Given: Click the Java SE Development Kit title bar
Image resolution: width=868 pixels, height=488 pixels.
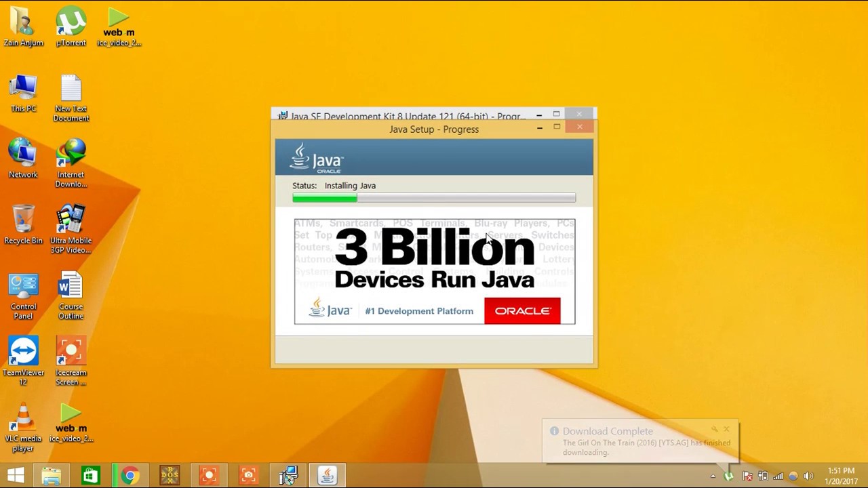Looking at the screenshot, I should click(x=408, y=116).
